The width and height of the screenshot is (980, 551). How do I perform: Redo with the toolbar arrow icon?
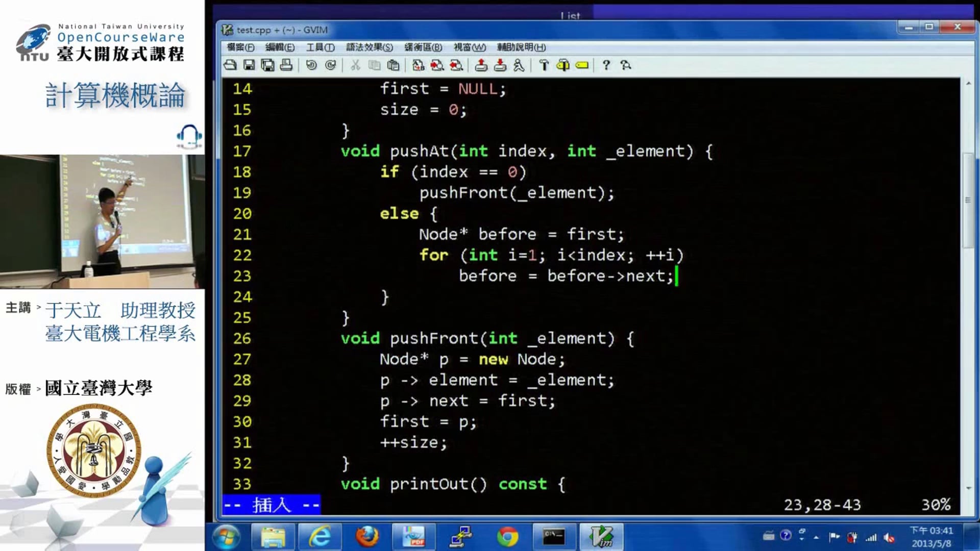(330, 65)
